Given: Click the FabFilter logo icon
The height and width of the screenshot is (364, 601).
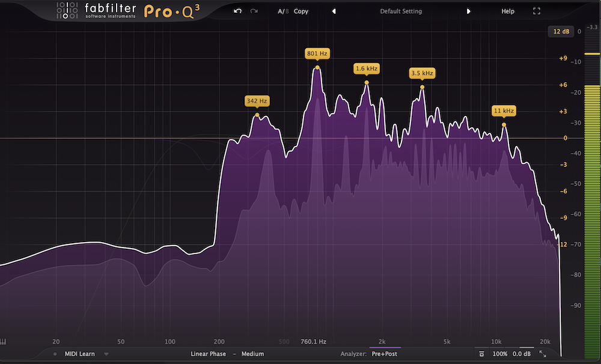Looking at the screenshot, I should coord(67,10).
